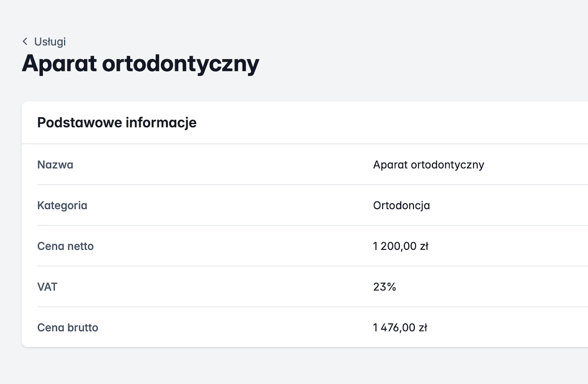Image resolution: width=588 pixels, height=384 pixels.
Task: Click the VAT label
Action: (47, 287)
